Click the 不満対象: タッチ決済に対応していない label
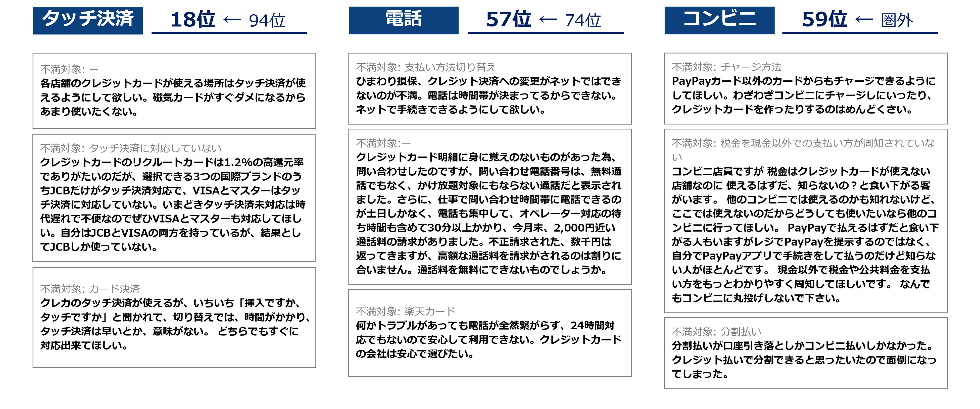The width and height of the screenshot is (980, 409). [x=130, y=148]
